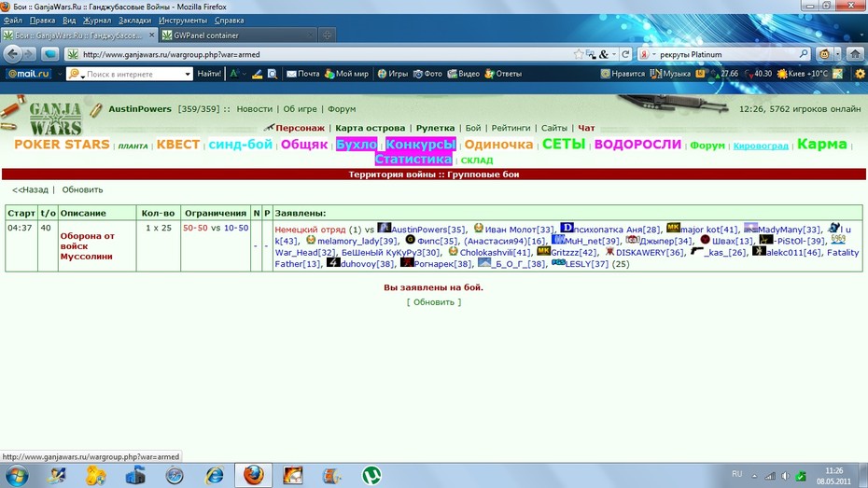Open the Yandex search engine dropdown

[x=653, y=54]
